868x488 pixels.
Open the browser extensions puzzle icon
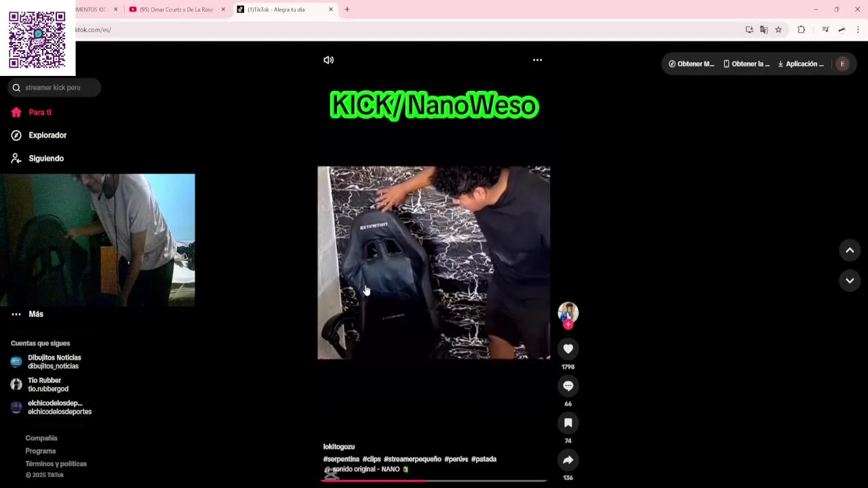click(x=802, y=29)
